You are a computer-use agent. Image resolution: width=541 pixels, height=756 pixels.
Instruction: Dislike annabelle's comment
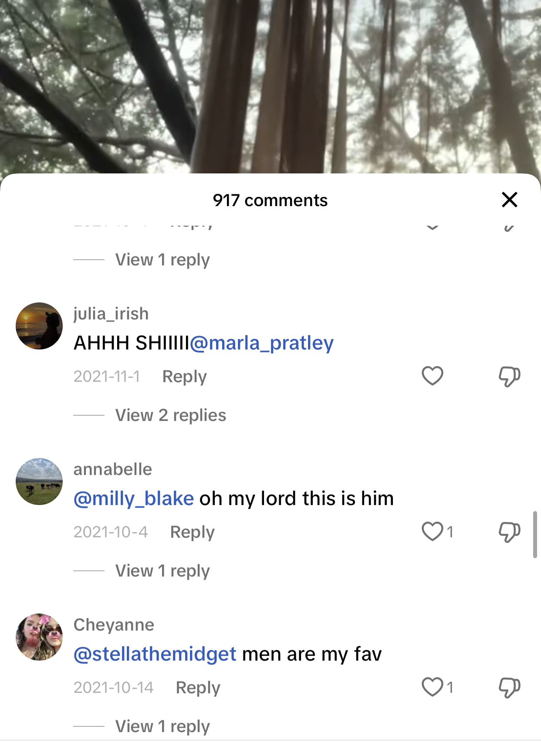click(509, 532)
